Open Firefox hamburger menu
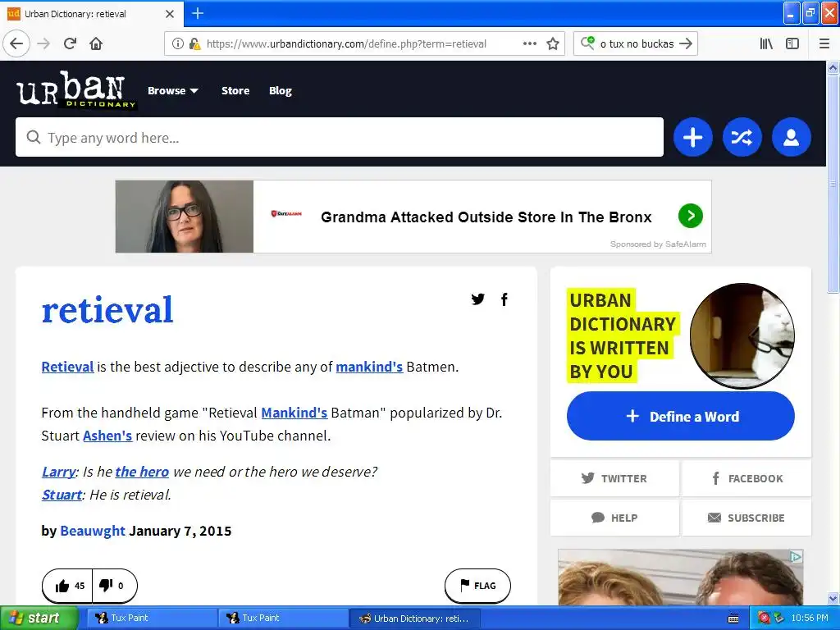 [x=824, y=43]
